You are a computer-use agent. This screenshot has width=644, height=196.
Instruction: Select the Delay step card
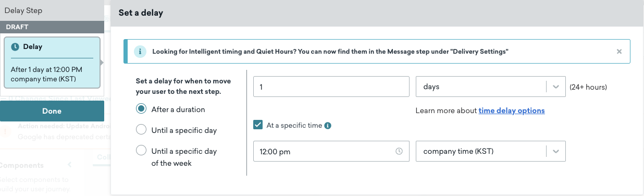(52, 62)
